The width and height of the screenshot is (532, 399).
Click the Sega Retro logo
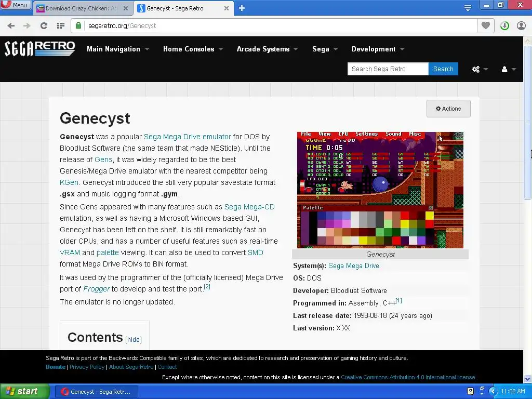(39, 48)
